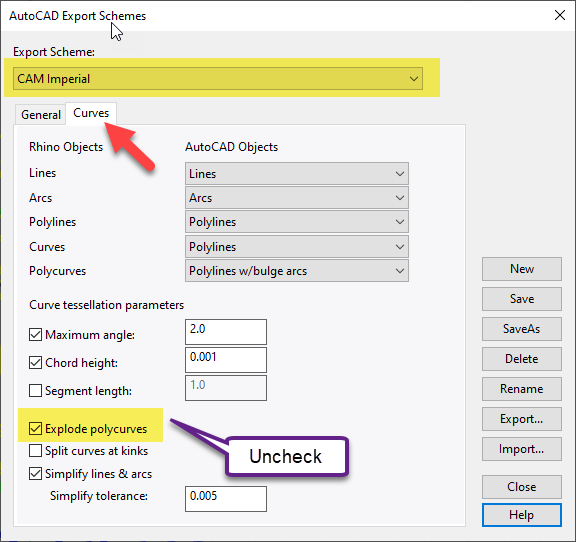Click the Import... button

(522, 449)
